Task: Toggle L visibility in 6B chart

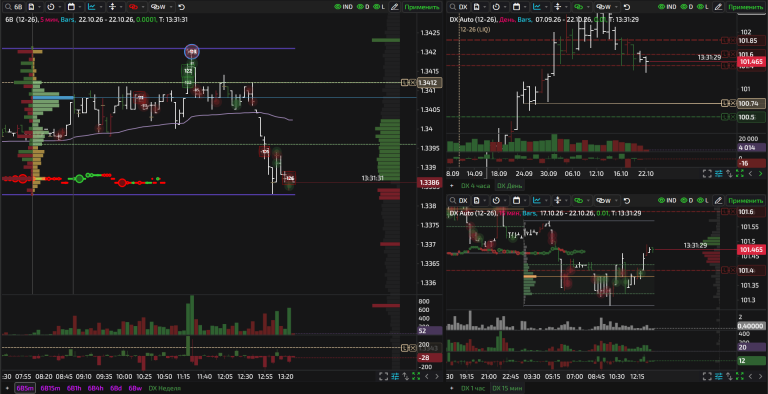Action: tap(379, 7)
